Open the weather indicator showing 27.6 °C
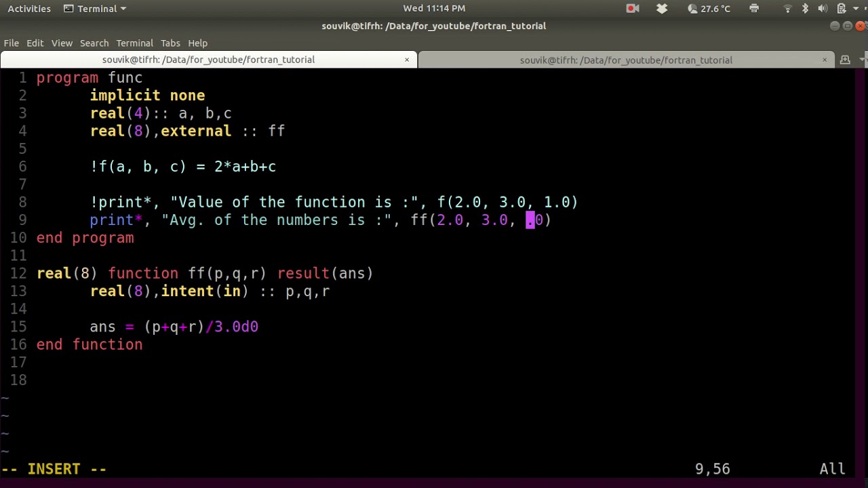The width and height of the screenshot is (868, 488). (x=709, y=9)
